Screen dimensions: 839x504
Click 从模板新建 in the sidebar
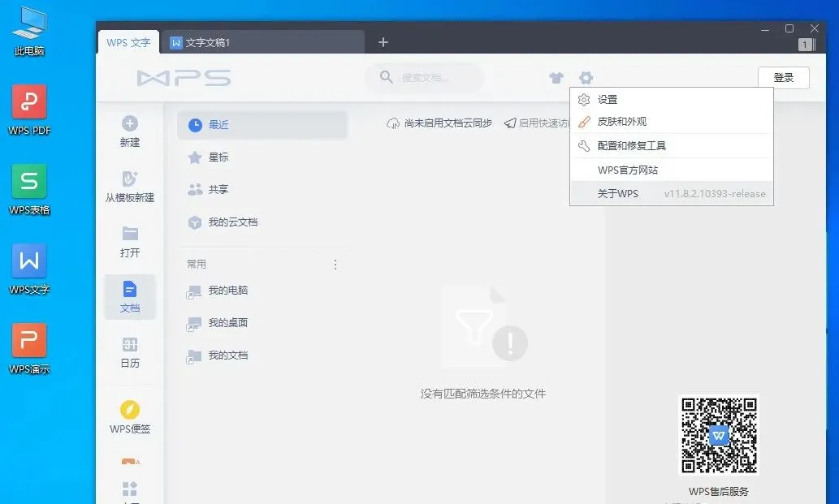[129, 187]
